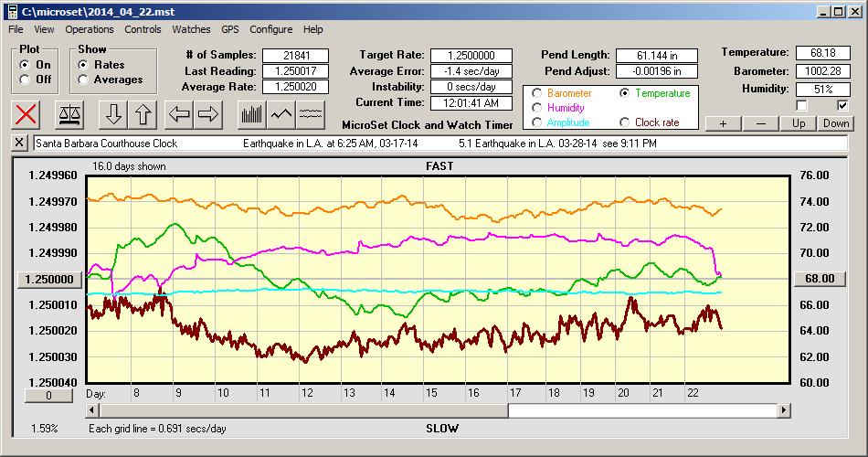Click the balance scale icon button
Screen dimensions: 868x457
click(x=69, y=114)
